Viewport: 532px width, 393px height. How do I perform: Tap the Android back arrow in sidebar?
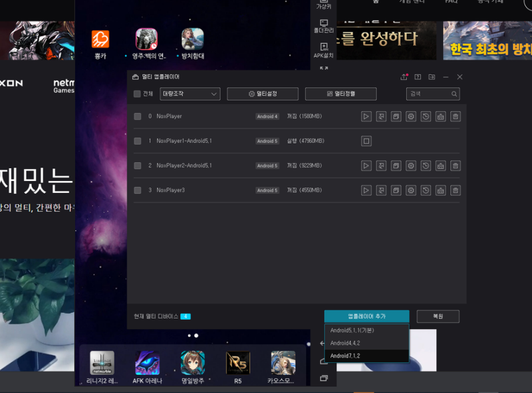pos(322,343)
